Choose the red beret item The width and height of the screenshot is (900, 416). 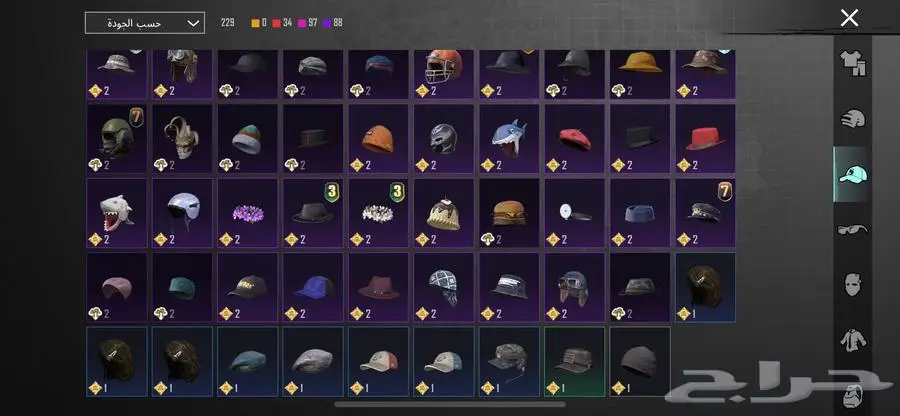(x=575, y=139)
